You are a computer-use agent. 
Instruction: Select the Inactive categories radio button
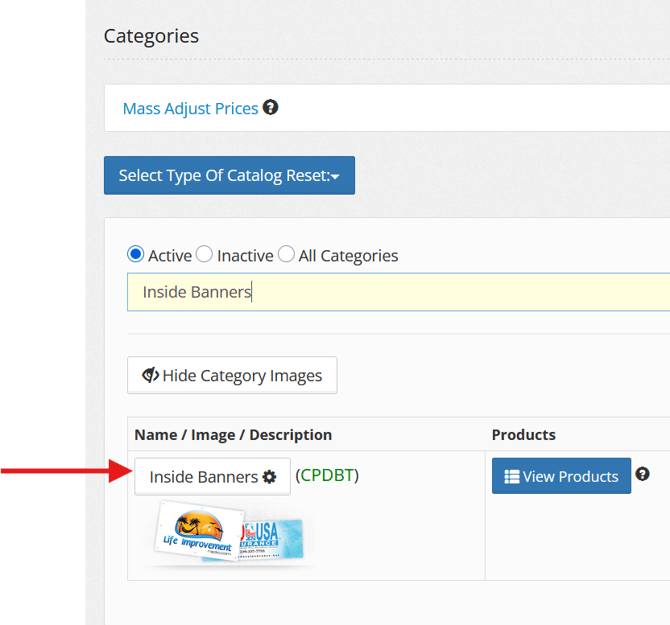pyautogui.click(x=205, y=255)
